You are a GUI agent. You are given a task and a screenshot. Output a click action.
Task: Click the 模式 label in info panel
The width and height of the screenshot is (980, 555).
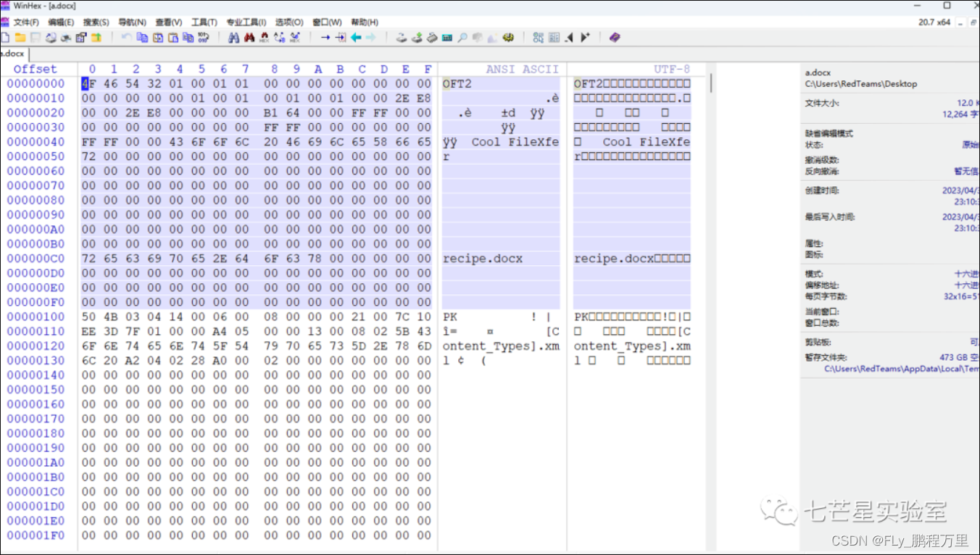(815, 274)
